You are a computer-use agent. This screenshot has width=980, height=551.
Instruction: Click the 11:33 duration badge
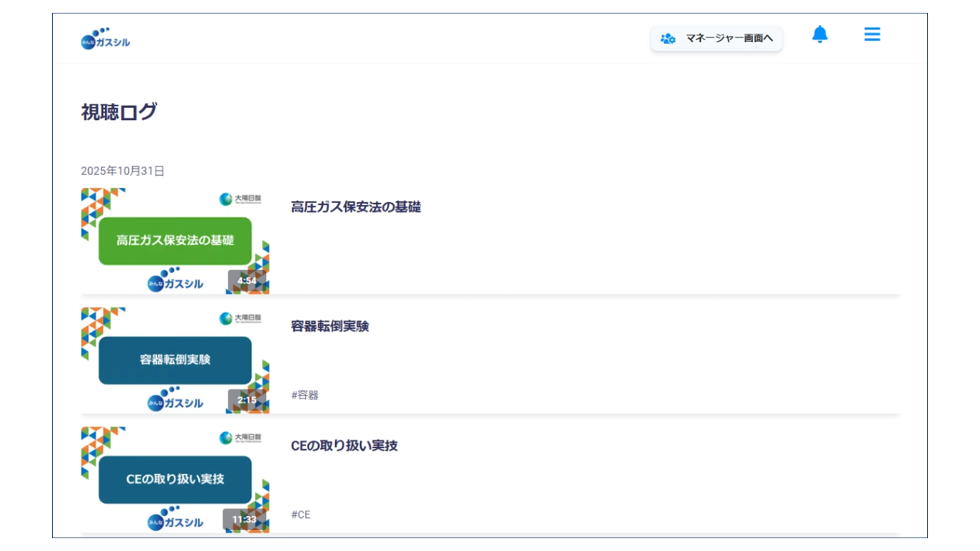point(244,519)
